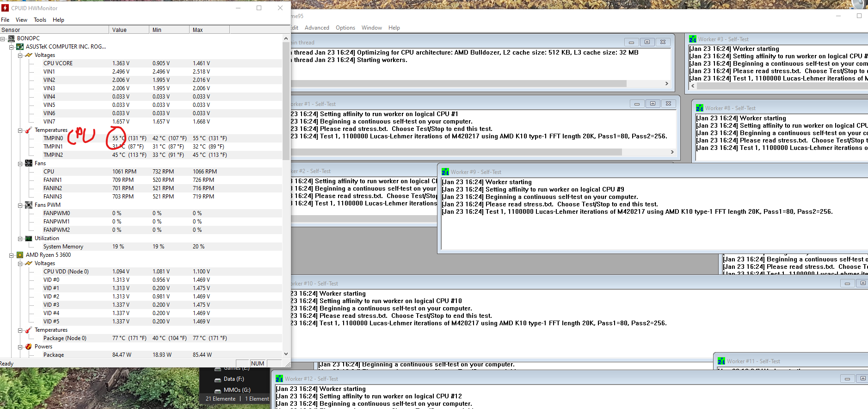Collapse the Utilization section

point(20,239)
